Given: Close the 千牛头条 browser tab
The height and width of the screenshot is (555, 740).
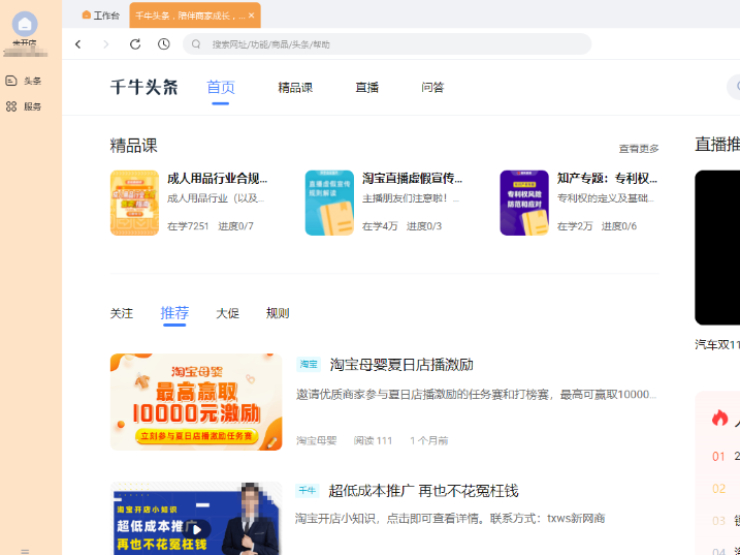Looking at the screenshot, I should coord(252,16).
